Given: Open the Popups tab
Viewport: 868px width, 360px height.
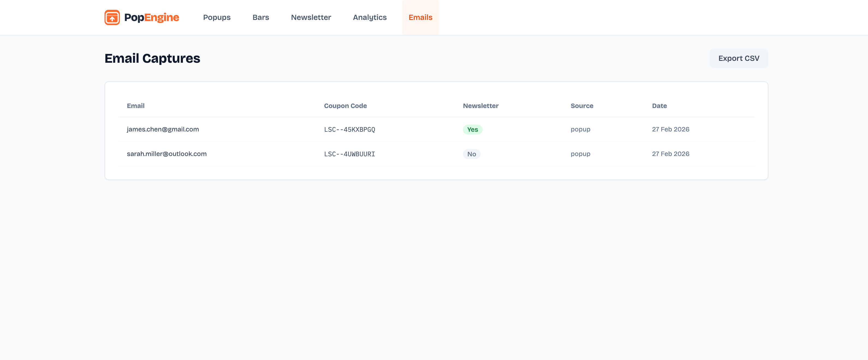Looking at the screenshot, I should [217, 17].
